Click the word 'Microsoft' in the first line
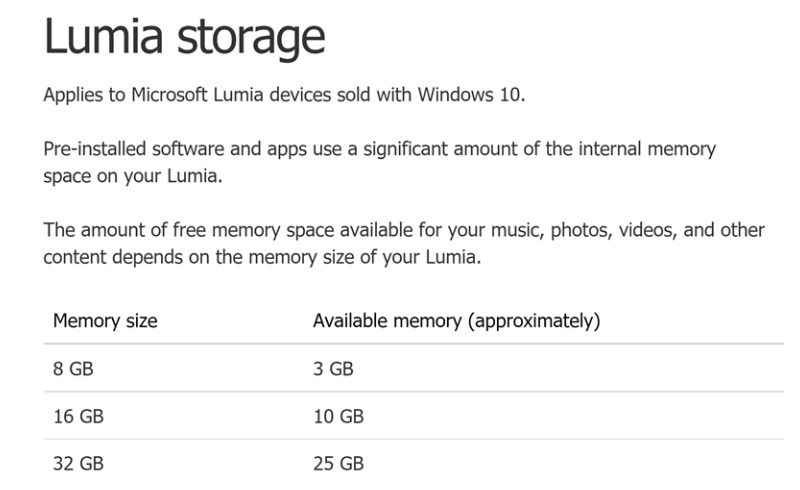800x490 pixels. coord(169,94)
